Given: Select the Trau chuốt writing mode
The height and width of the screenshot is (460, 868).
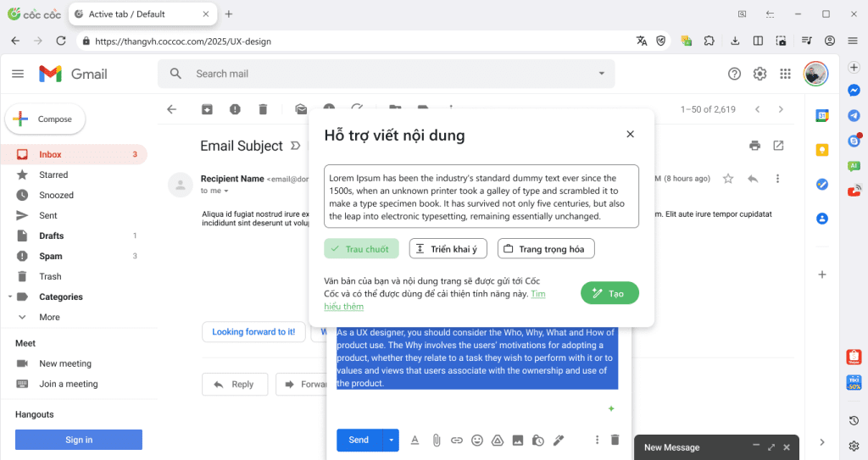Looking at the screenshot, I should [360, 249].
